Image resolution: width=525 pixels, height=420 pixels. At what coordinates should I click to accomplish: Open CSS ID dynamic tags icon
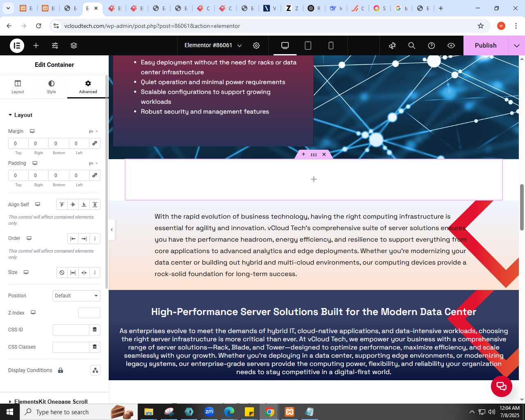click(x=95, y=330)
